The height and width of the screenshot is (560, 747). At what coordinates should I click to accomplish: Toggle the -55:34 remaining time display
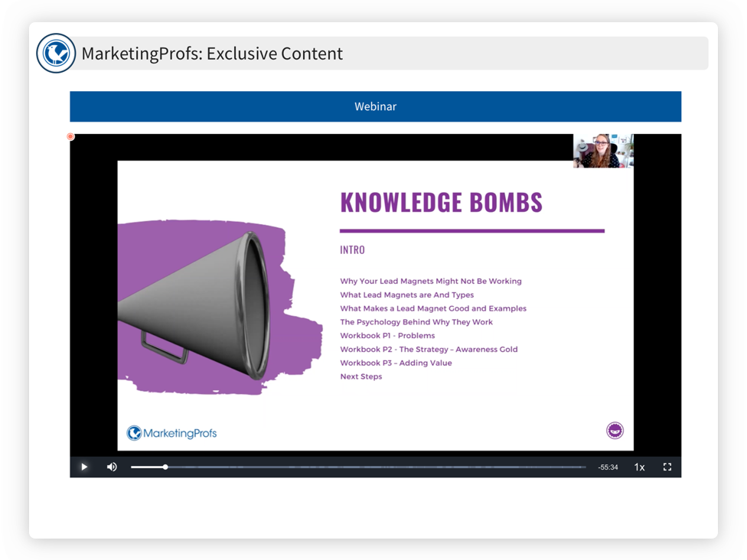(608, 467)
